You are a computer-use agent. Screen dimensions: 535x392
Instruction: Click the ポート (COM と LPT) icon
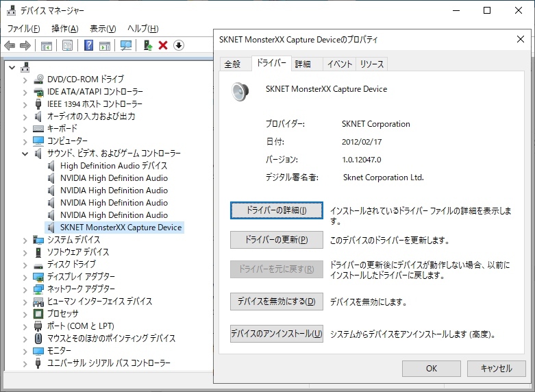tap(38, 326)
